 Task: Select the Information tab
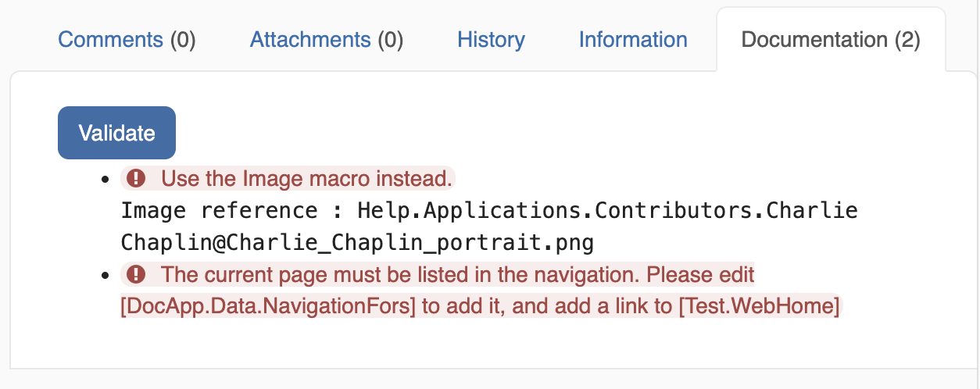pos(633,40)
